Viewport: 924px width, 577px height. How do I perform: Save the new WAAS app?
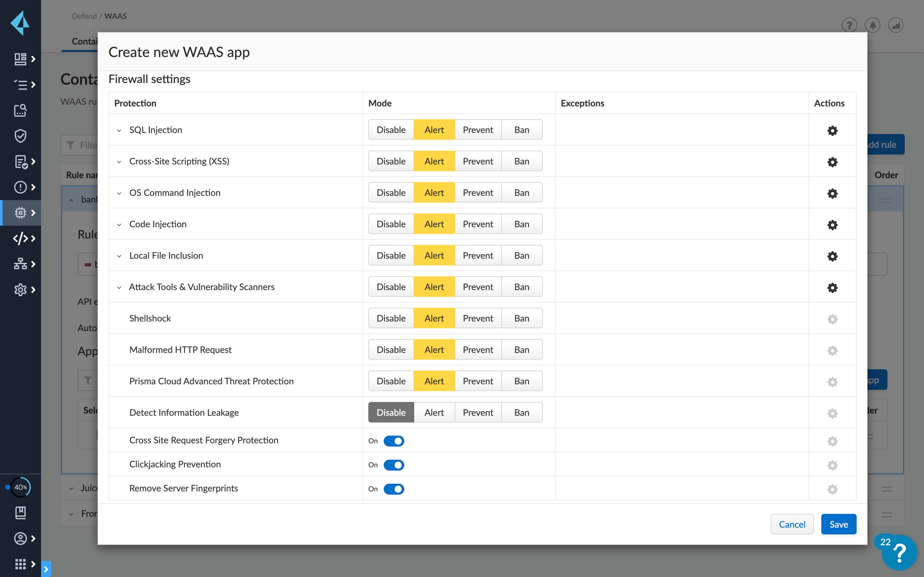tap(838, 524)
